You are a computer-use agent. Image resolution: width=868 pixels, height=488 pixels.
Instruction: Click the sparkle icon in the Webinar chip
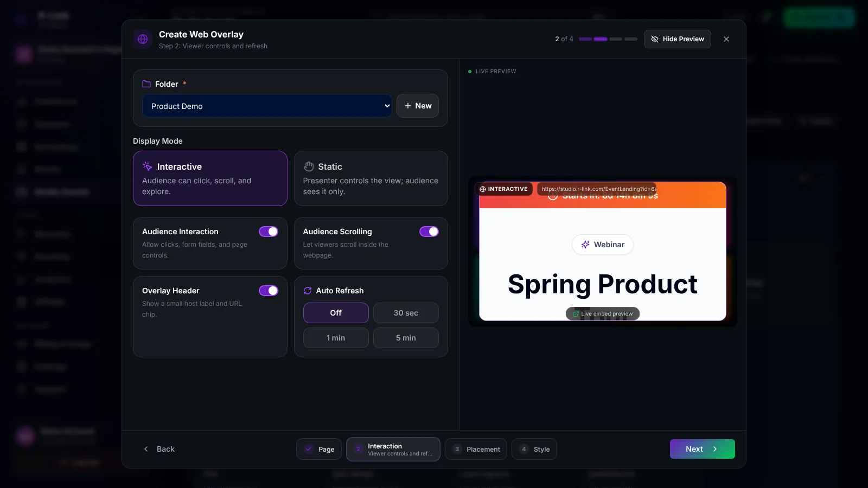click(x=585, y=245)
